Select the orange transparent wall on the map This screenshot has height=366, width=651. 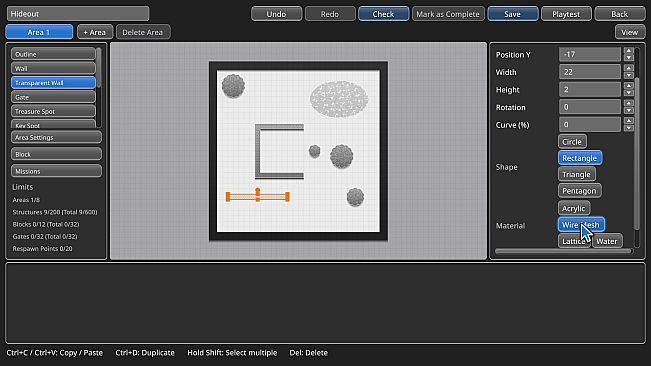point(257,197)
